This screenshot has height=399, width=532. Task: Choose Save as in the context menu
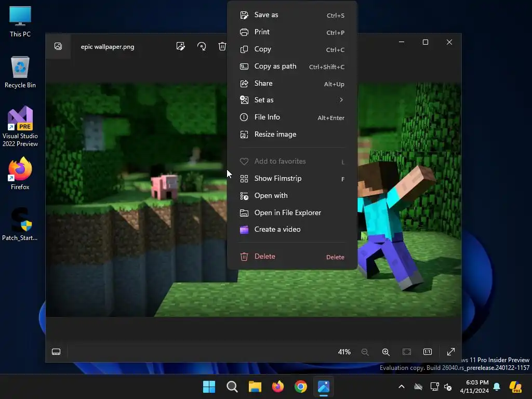click(292, 15)
